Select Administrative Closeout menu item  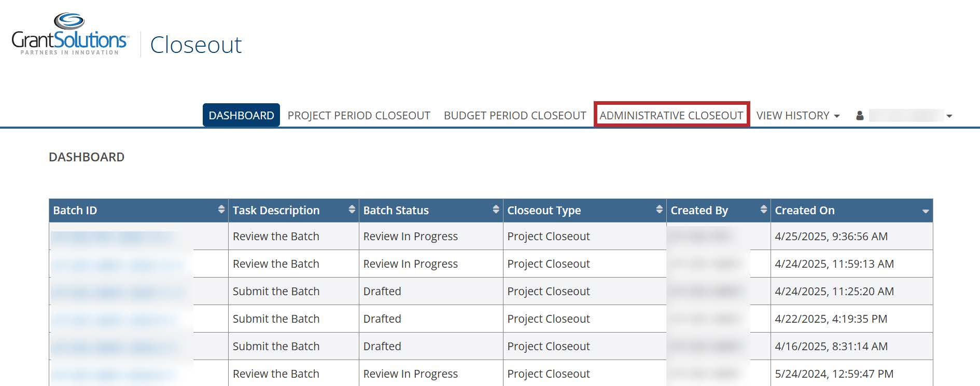(x=671, y=116)
